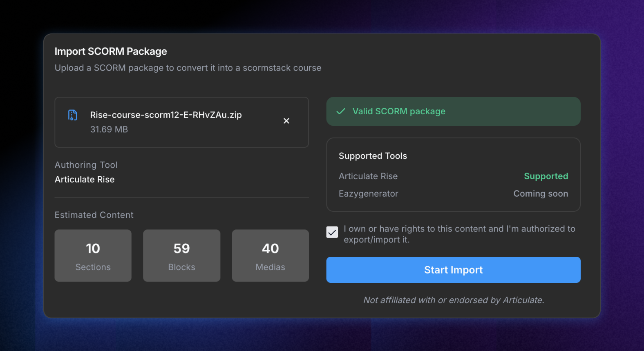Select the 10 Sections card
The image size is (644, 351).
(x=93, y=255)
